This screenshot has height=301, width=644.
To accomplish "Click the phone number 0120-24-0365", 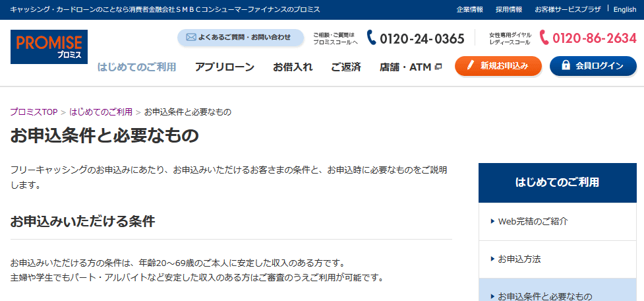I will 422,38.
